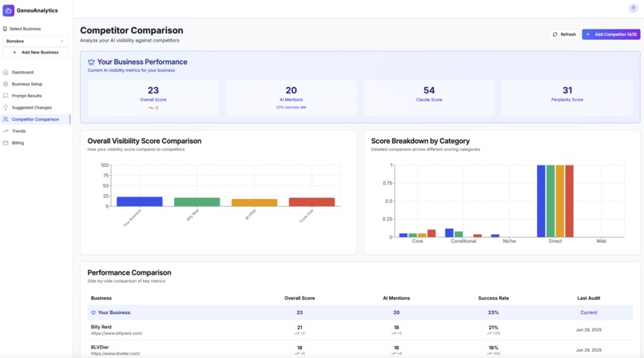
Task: Open the Bonobos business dropdown
Action: coord(35,41)
